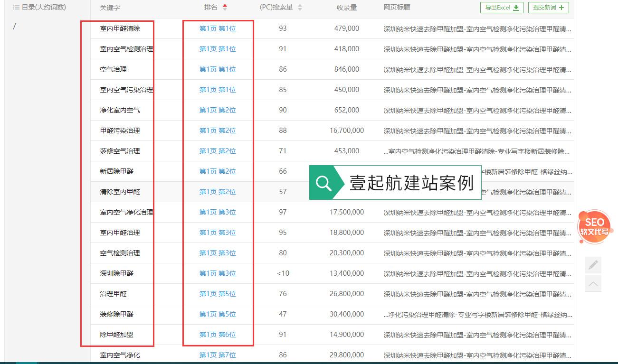Expand the root directory "/" in the sidebar
This screenshot has height=364, width=618.
pyautogui.click(x=14, y=27)
